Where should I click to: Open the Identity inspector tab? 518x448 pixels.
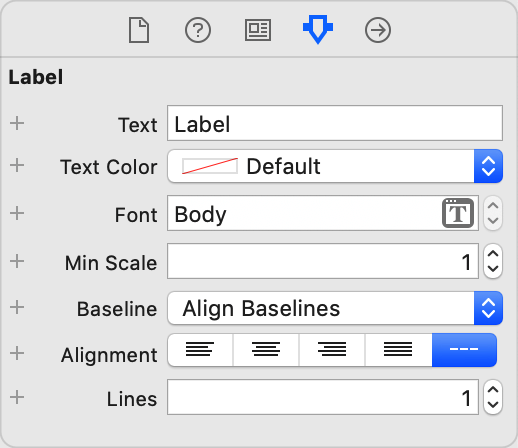click(x=258, y=30)
